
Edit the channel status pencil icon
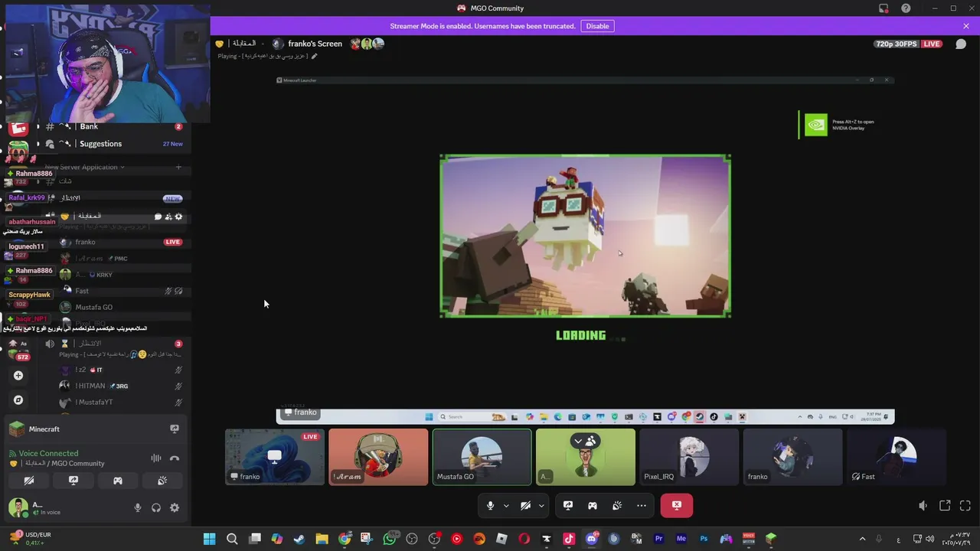point(314,56)
